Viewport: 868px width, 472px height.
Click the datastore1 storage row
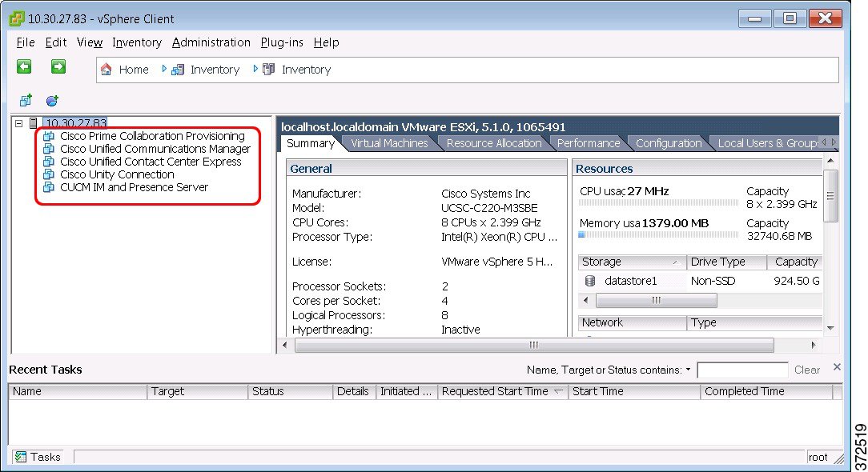tap(700, 281)
